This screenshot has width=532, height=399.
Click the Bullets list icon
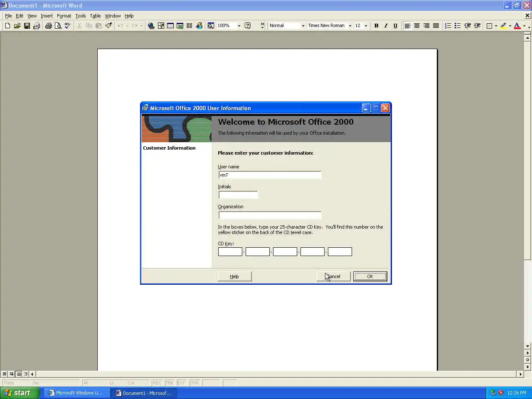pyautogui.click(x=457, y=26)
